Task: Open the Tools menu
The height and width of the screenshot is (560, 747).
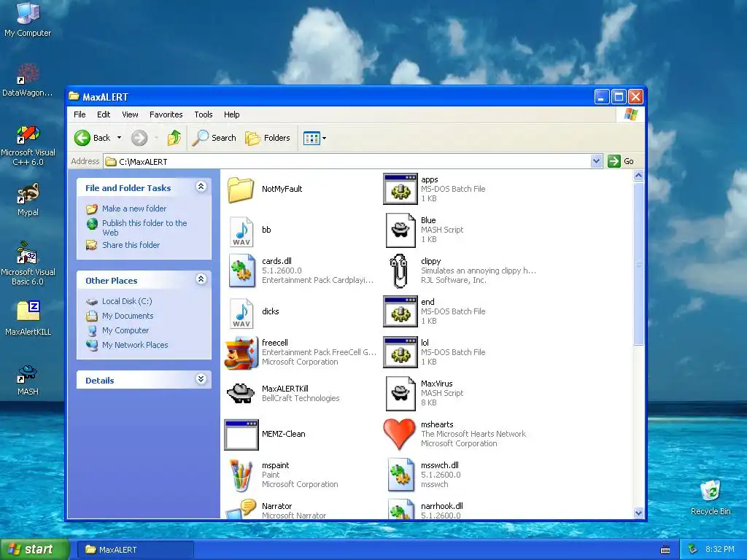Action: [204, 114]
